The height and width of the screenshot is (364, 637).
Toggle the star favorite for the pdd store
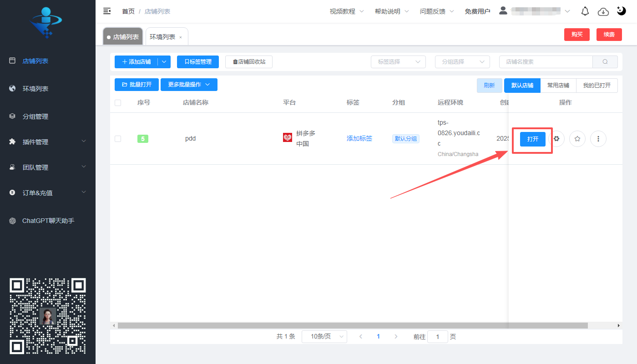coord(577,139)
